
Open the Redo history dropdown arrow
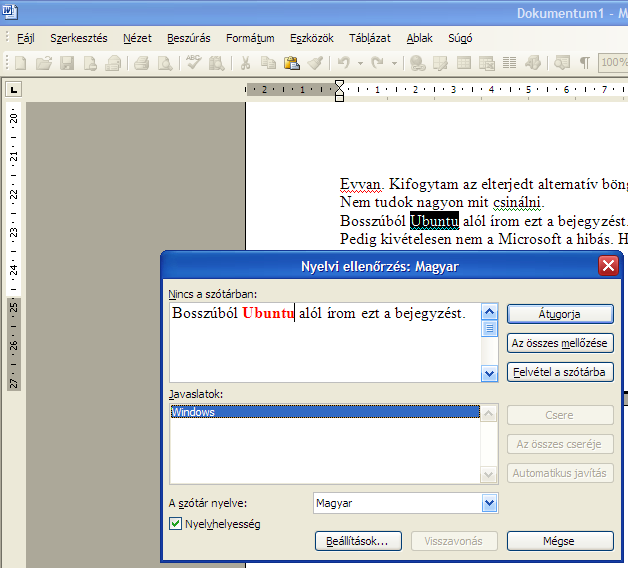[x=395, y=63]
